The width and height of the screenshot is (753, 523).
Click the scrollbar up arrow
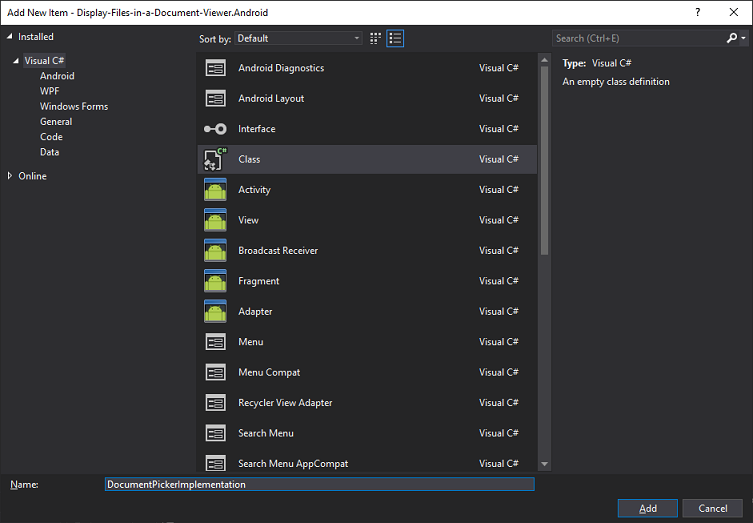(544, 60)
